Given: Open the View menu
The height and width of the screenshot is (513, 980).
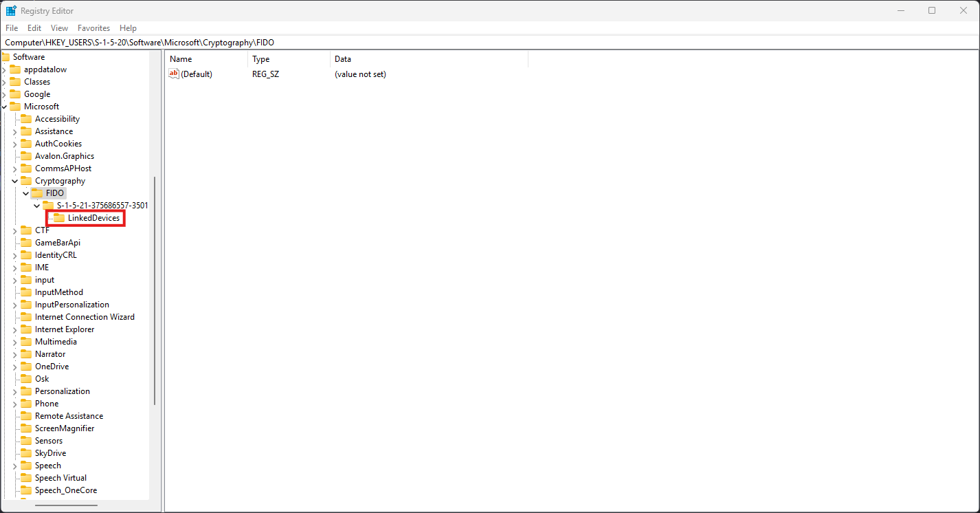Looking at the screenshot, I should point(59,28).
